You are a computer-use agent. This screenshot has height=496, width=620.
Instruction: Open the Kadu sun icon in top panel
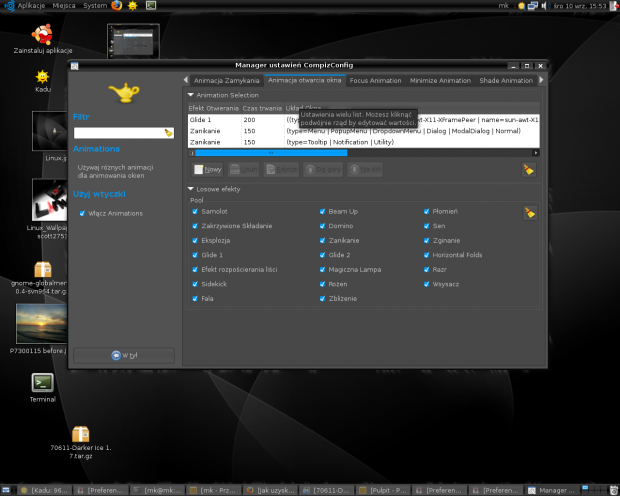coord(133,6)
